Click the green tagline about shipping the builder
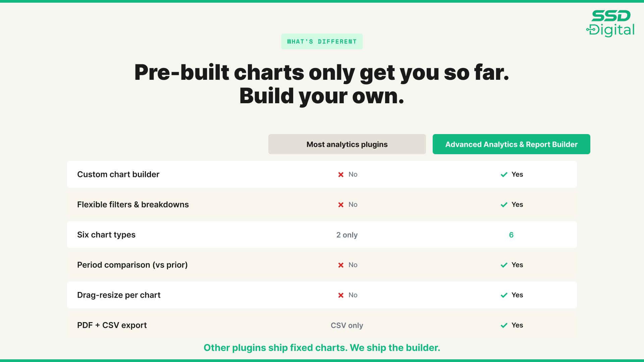 [x=322, y=348]
